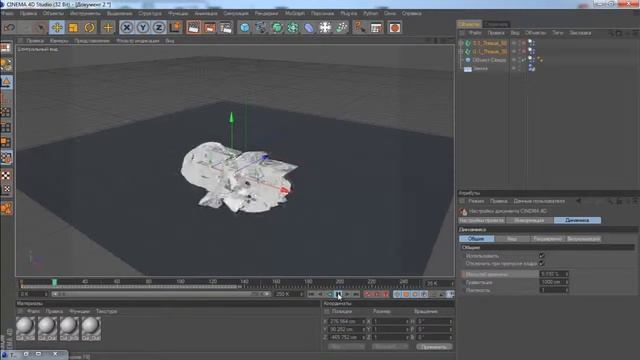The height and width of the screenshot is (360, 640).
Task: Open size mode dropdown under coordinates
Action: point(390,347)
